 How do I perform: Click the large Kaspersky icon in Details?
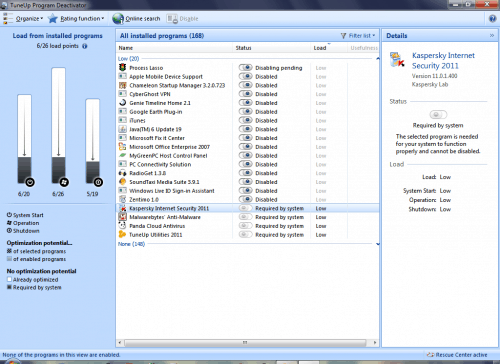click(397, 60)
